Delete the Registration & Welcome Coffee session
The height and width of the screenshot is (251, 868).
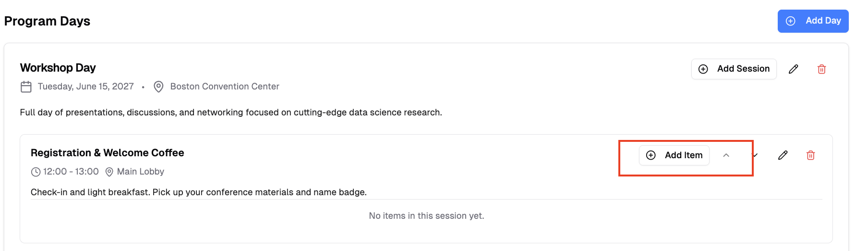[x=810, y=155]
